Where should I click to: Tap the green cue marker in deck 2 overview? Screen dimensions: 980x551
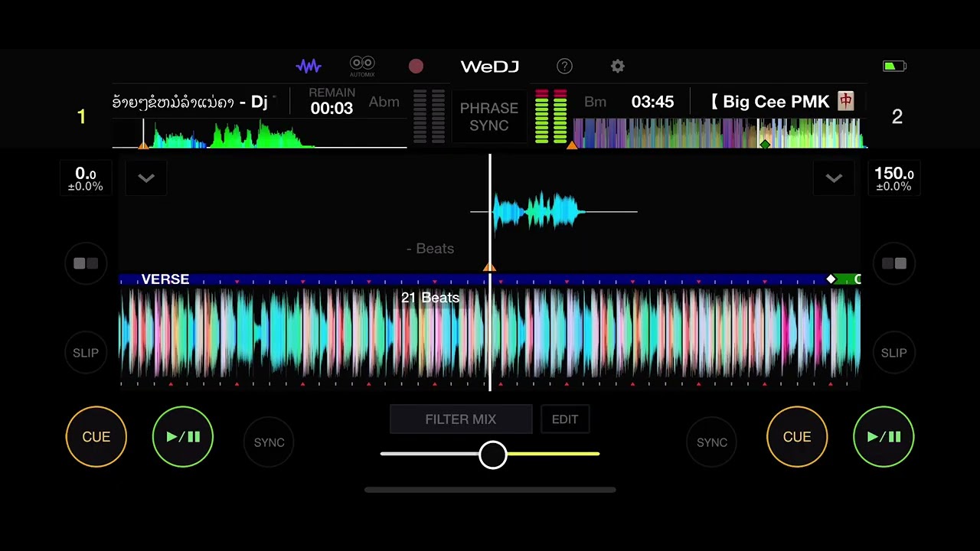click(x=764, y=144)
